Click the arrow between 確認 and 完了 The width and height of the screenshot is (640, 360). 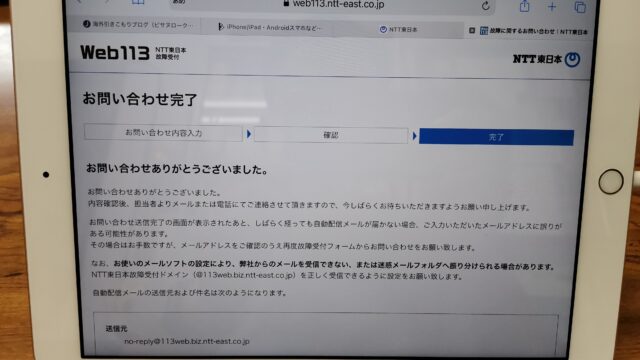tap(414, 136)
